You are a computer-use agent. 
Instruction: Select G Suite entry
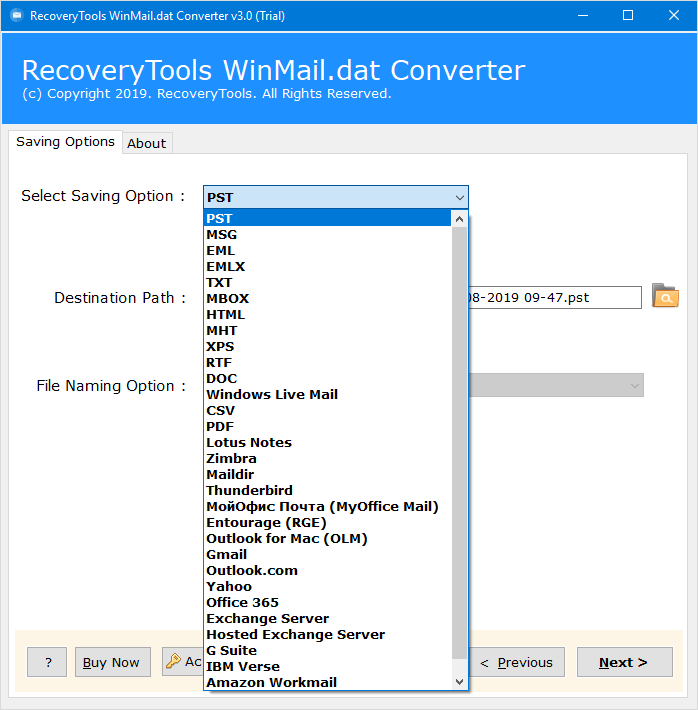(327, 650)
